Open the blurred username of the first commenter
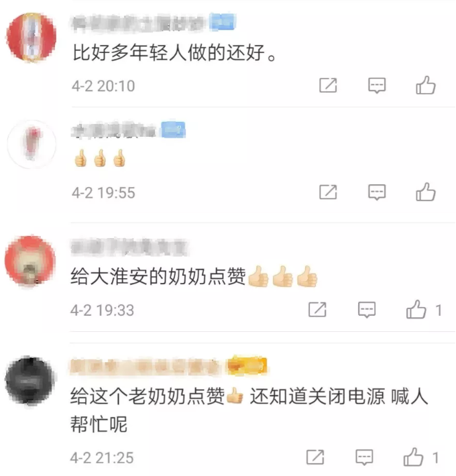 point(138,23)
